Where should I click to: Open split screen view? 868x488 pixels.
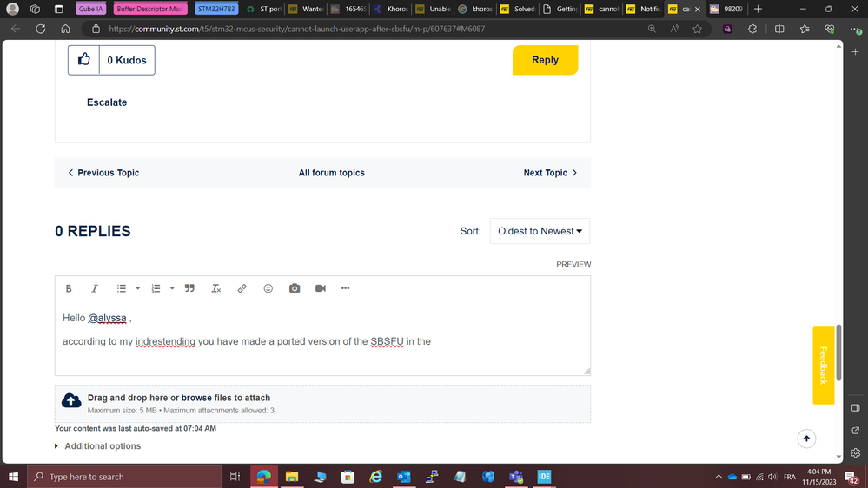coord(779,29)
